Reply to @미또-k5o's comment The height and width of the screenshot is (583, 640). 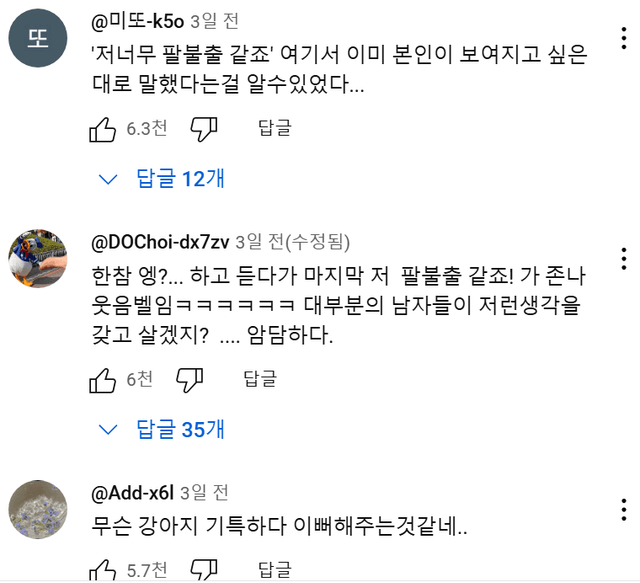pos(274,128)
